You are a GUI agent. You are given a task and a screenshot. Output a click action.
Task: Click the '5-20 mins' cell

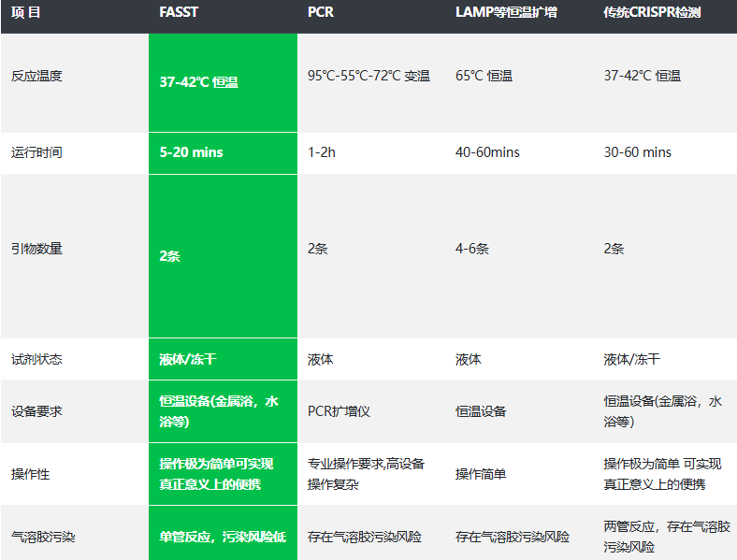[x=223, y=153]
